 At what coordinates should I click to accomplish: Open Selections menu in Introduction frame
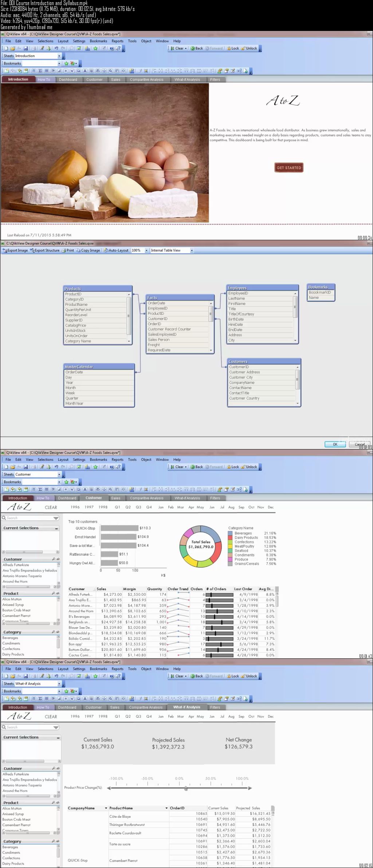(46, 41)
